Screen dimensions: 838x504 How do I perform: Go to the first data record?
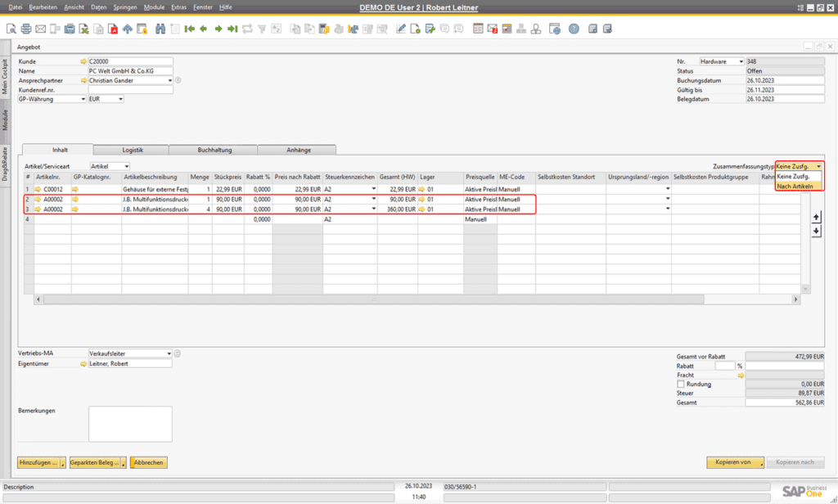pyautogui.click(x=189, y=29)
